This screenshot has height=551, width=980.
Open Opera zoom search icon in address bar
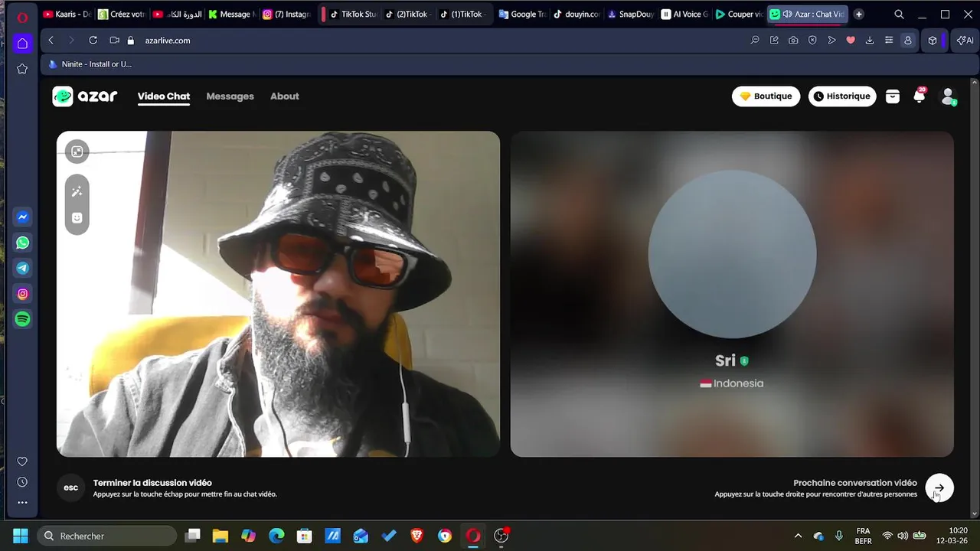[755, 41]
